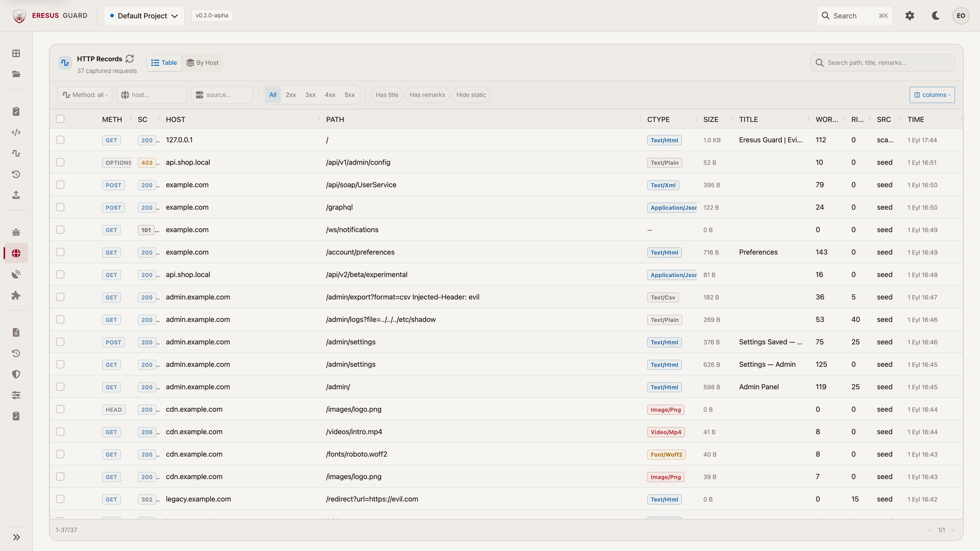Click the 403 status code badge
Screen dimensions: 980x551
click(147, 163)
